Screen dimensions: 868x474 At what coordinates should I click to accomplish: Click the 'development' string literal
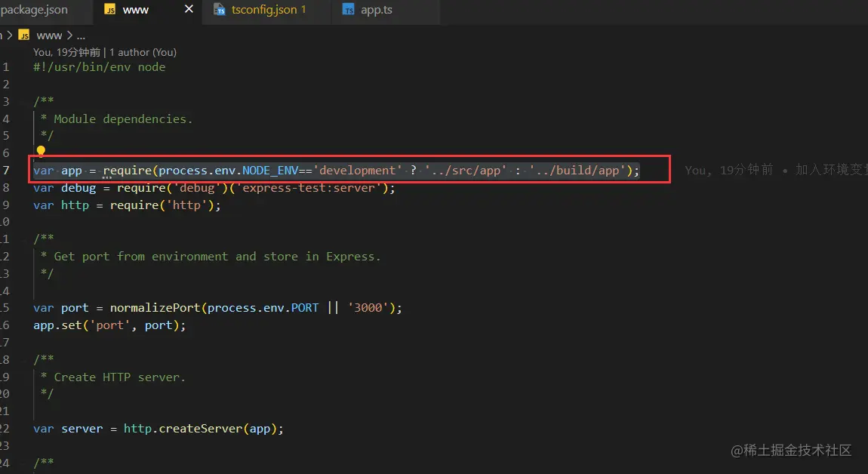click(358, 171)
